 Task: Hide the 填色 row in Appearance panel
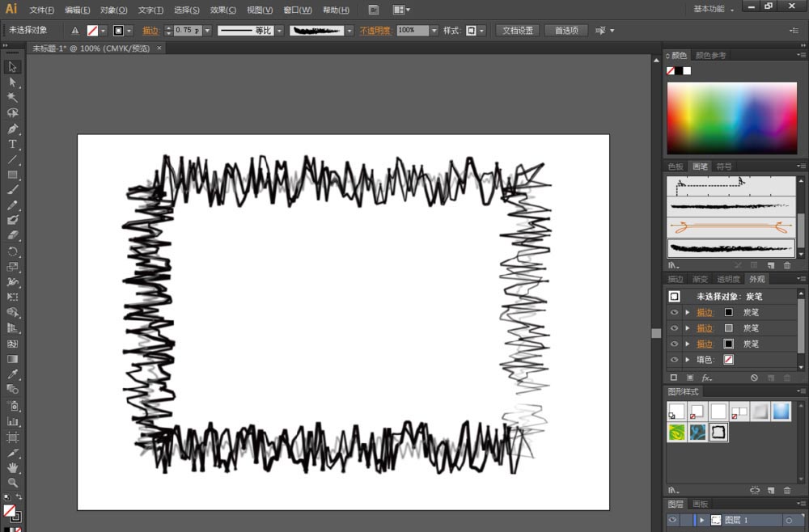click(x=675, y=360)
